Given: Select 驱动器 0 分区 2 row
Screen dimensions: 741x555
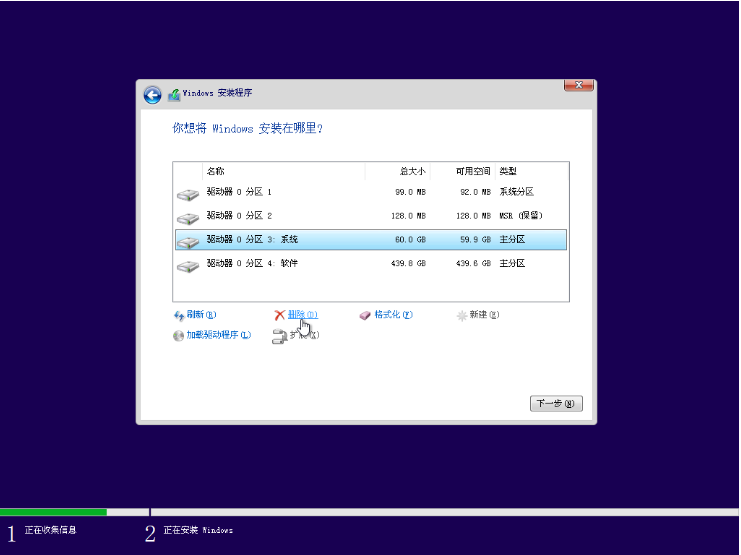Looking at the screenshot, I should tap(371, 216).
